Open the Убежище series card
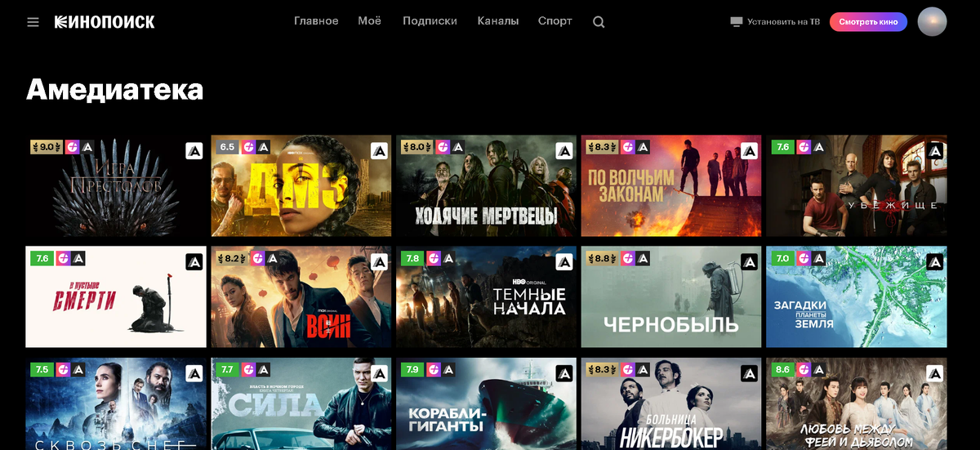Viewport: 980px width, 450px height. [857, 186]
